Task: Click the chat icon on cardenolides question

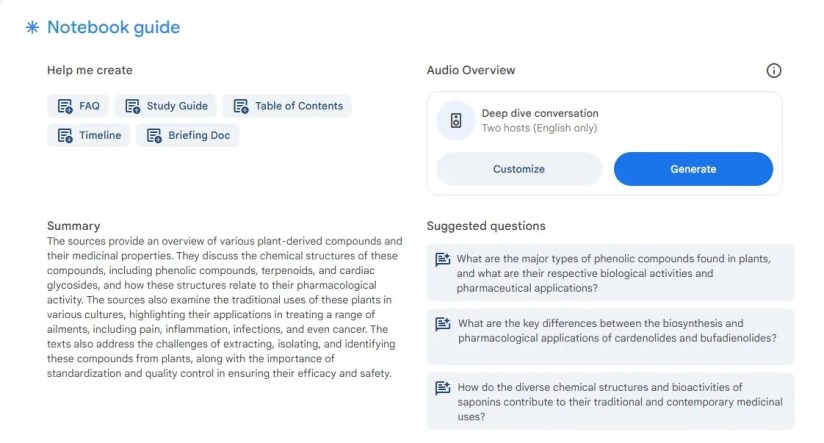Action: pyautogui.click(x=443, y=324)
